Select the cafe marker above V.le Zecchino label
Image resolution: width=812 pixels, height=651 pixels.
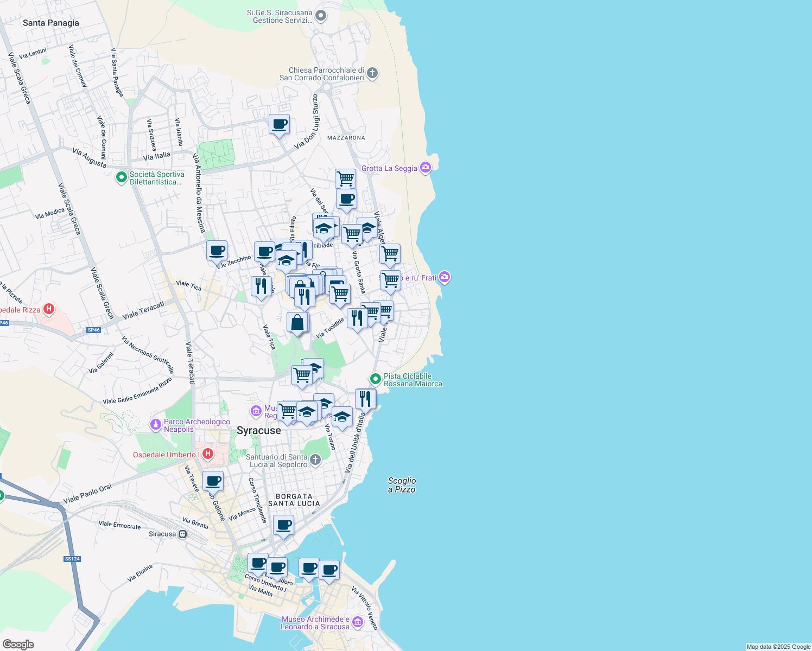click(x=217, y=251)
